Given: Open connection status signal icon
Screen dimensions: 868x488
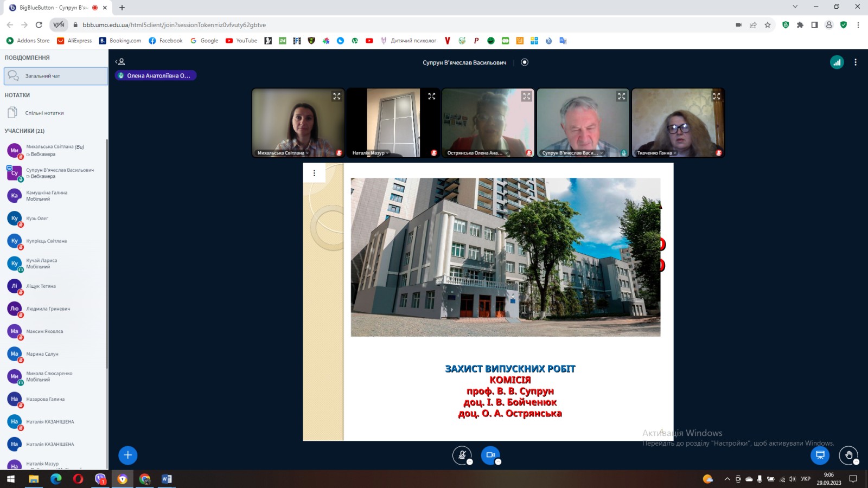Looking at the screenshot, I should pos(837,62).
